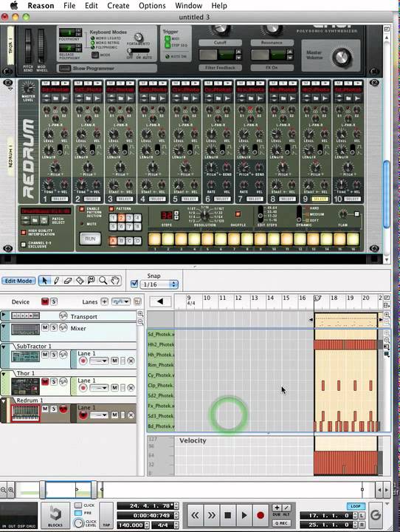Open the Create menu
400x532 pixels.
(118, 6)
